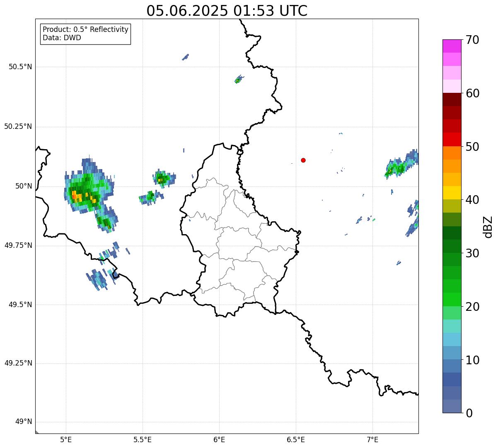Select the title '05.06.2025 01:53 UTC'

[227, 11]
